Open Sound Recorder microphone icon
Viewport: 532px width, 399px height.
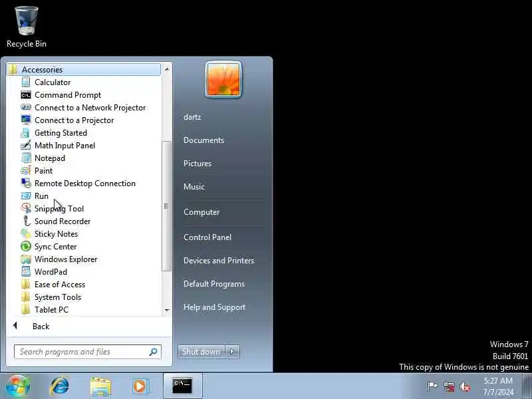pyautogui.click(x=26, y=221)
